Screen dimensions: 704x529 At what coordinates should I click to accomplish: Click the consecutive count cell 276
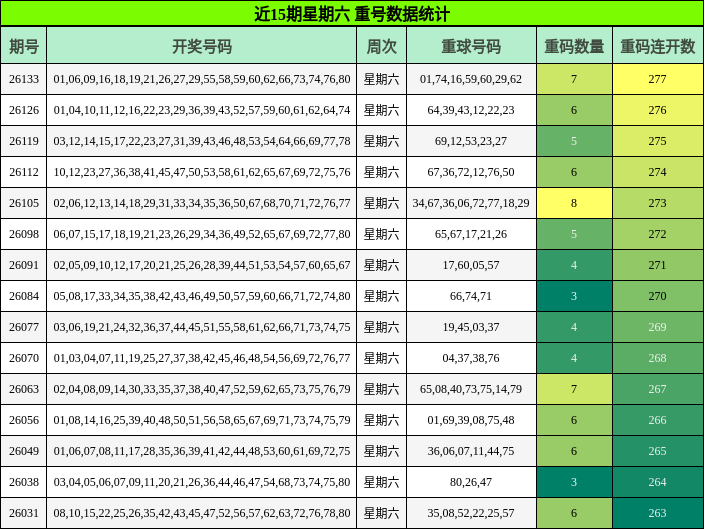tap(658, 110)
